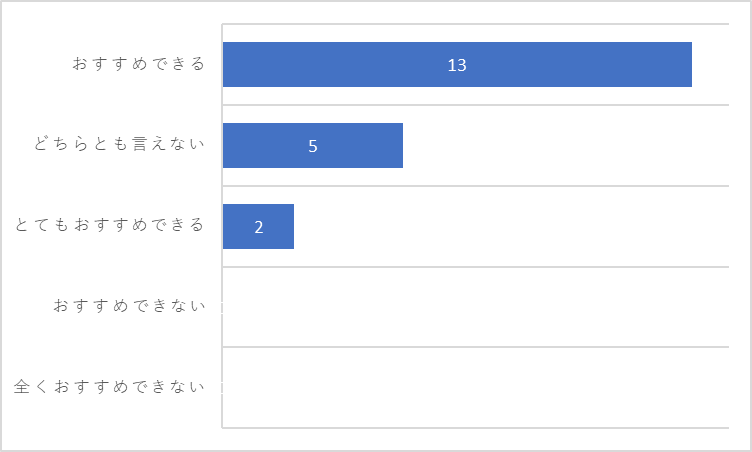Click the bar labeled 13
Image resolution: width=752 pixels, height=452 pixels.
457,65
